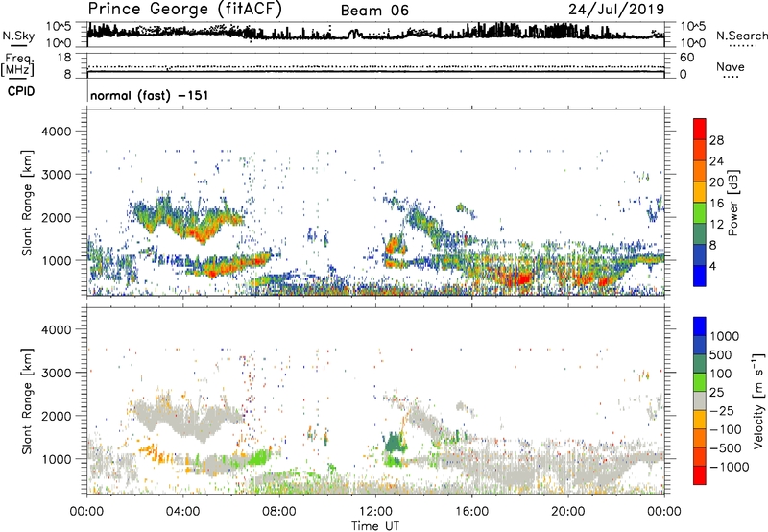Click the 'Prince George (fitACF)' title text

coord(185,10)
